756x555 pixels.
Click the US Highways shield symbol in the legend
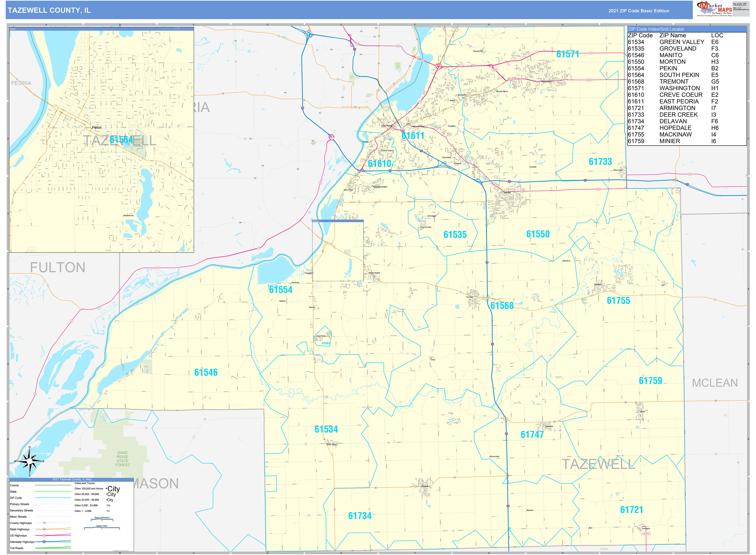(44, 536)
